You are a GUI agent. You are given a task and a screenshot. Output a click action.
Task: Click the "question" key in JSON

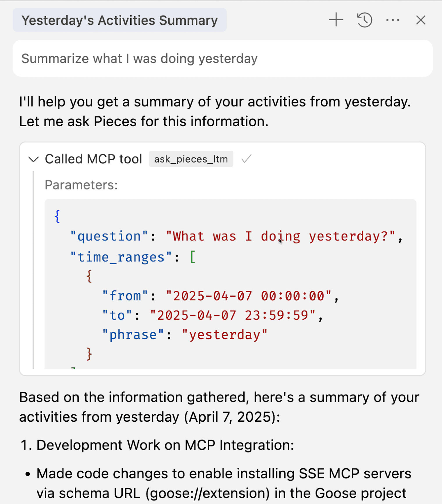point(109,236)
